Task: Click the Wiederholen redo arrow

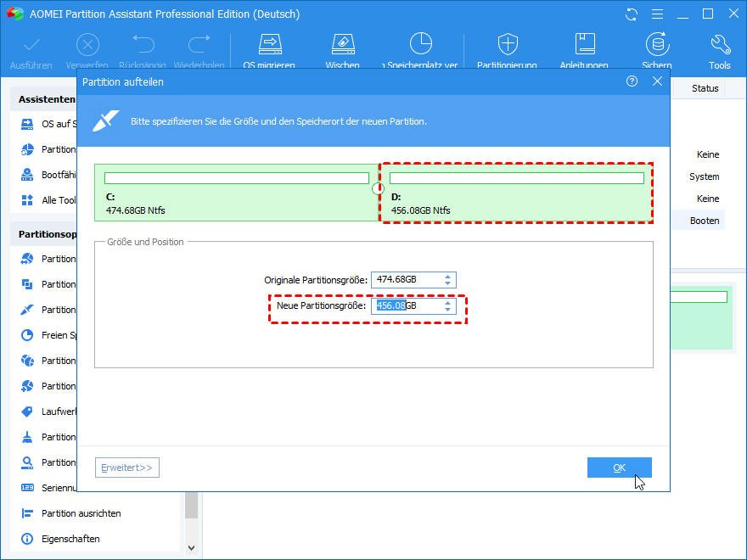Action: pos(199,44)
